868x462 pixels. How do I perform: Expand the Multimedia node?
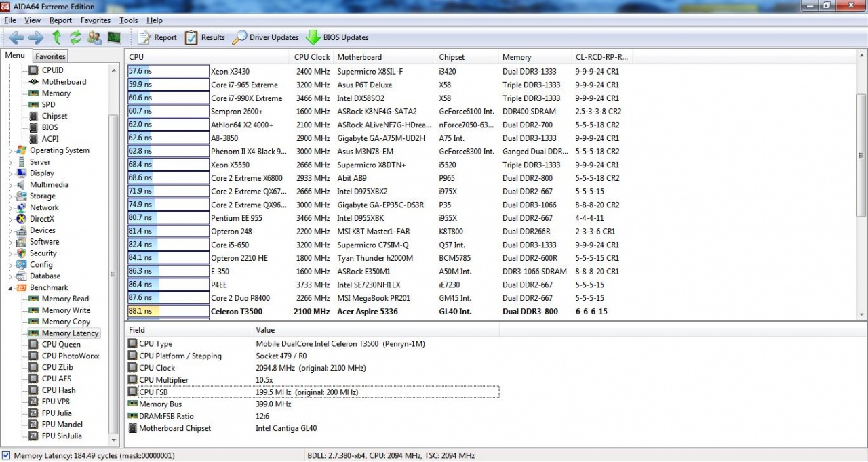[x=10, y=184]
